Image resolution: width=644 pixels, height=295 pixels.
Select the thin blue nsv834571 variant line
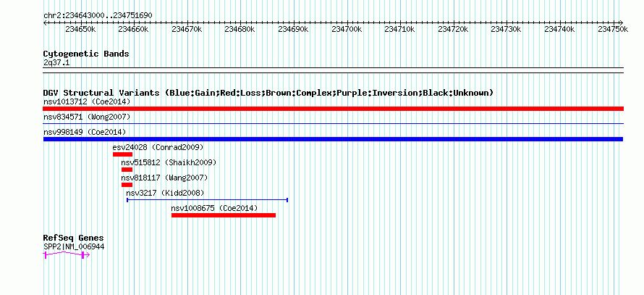333,123
